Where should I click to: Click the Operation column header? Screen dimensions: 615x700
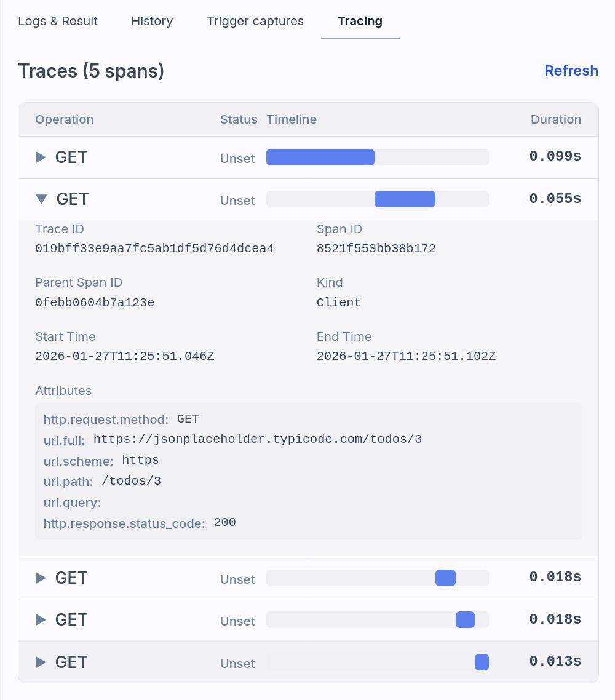(64, 119)
